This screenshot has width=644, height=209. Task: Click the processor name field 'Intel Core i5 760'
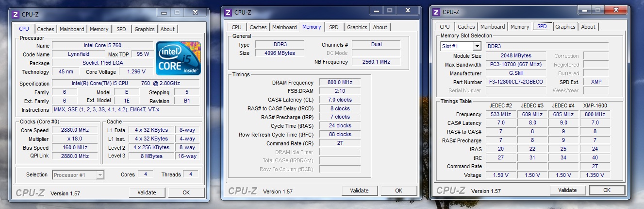pyautogui.click(x=102, y=46)
